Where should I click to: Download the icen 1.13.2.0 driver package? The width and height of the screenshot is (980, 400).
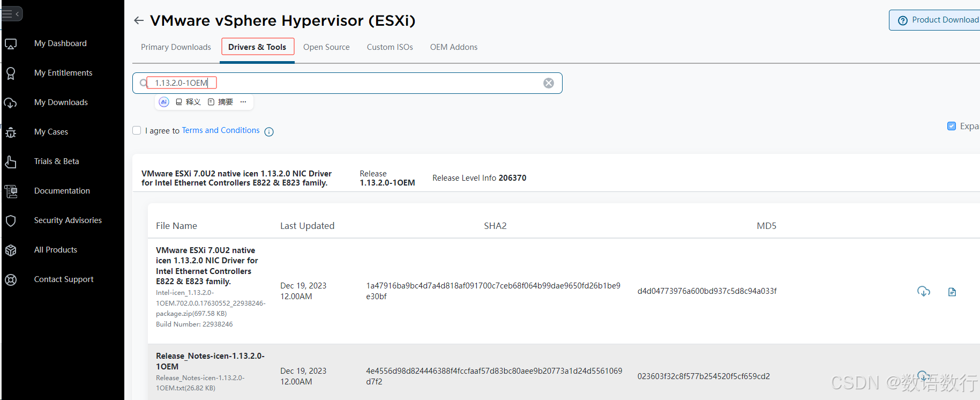pyautogui.click(x=924, y=291)
